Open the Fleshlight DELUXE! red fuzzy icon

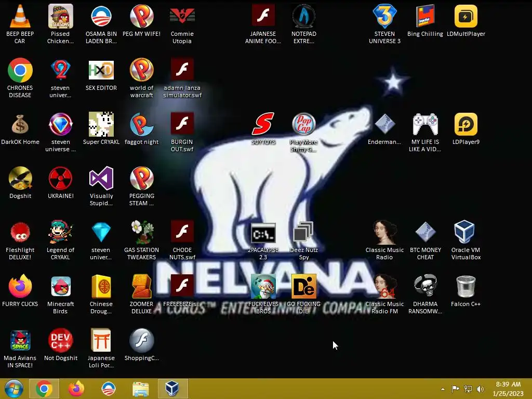20,232
